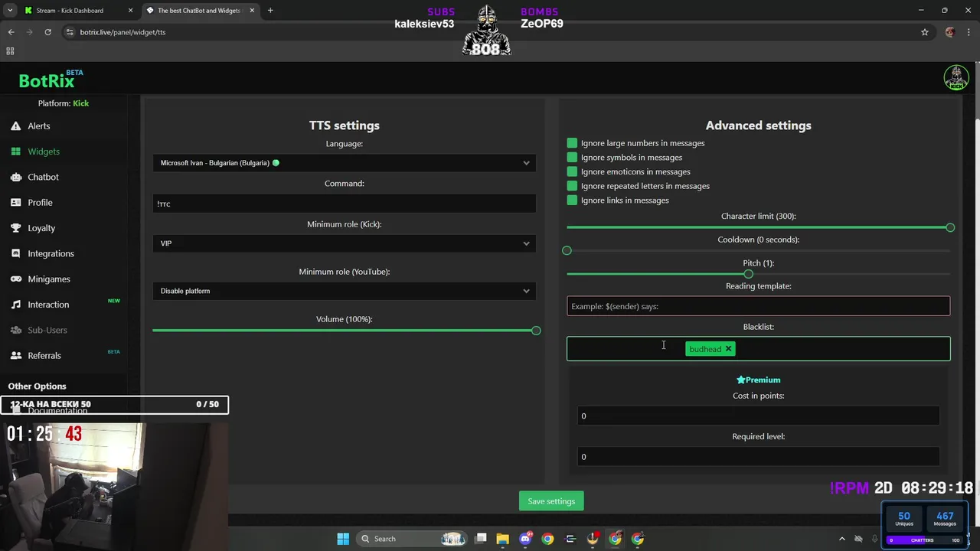Viewport: 980px width, 551px height.
Task: Open Task View on taskbar
Action: (x=481, y=539)
